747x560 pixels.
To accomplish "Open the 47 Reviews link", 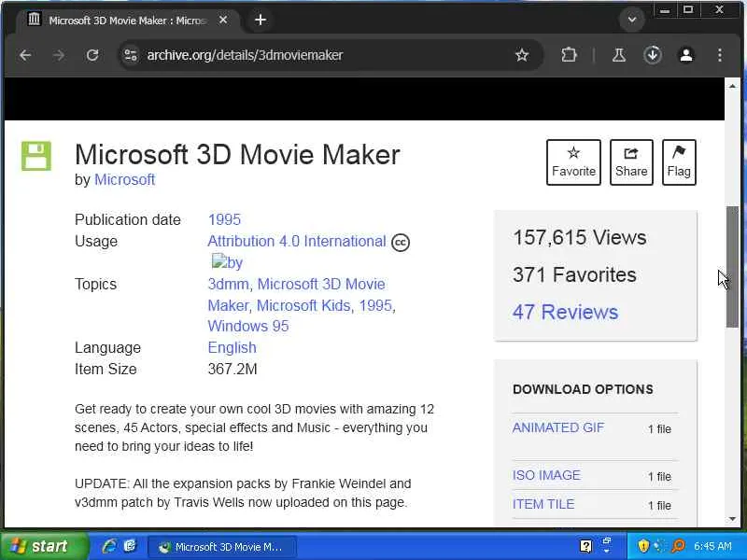I will coord(565,313).
